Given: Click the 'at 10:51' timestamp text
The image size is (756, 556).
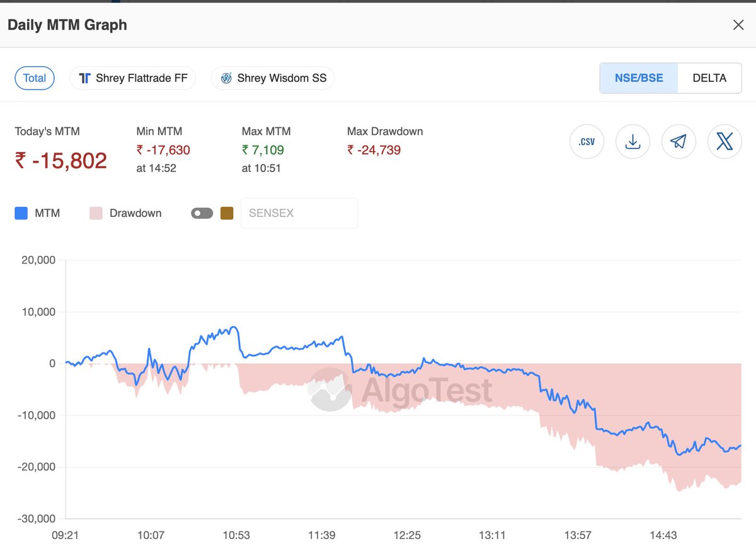Looking at the screenshot, I should click(261, 168).
